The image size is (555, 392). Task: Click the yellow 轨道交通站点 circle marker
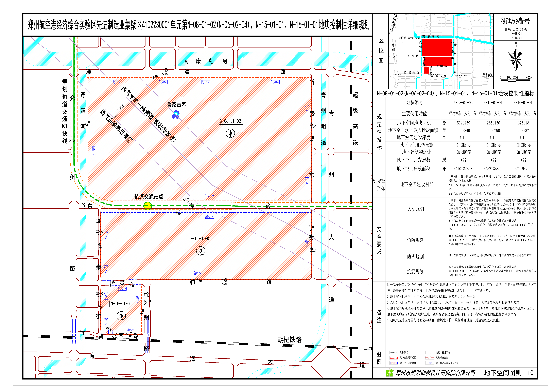coord(148,206)
